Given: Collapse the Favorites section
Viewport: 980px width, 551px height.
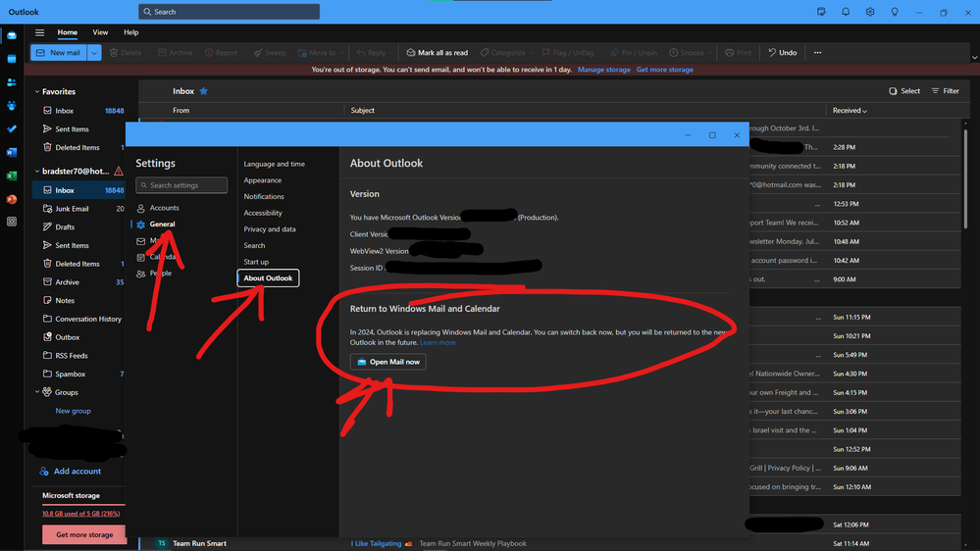Looking at the screenshot, I should pyautogui.click(x=37, y=92).
